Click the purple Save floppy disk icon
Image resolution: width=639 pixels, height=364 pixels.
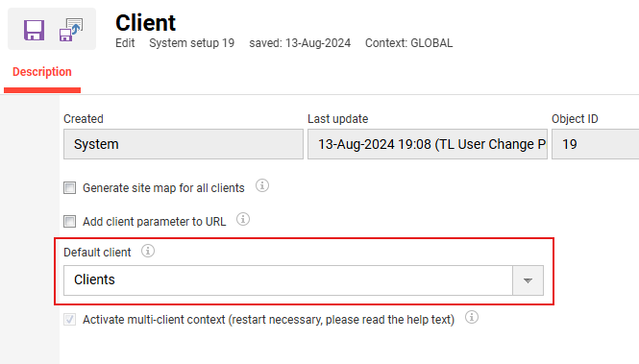[34, 30]
